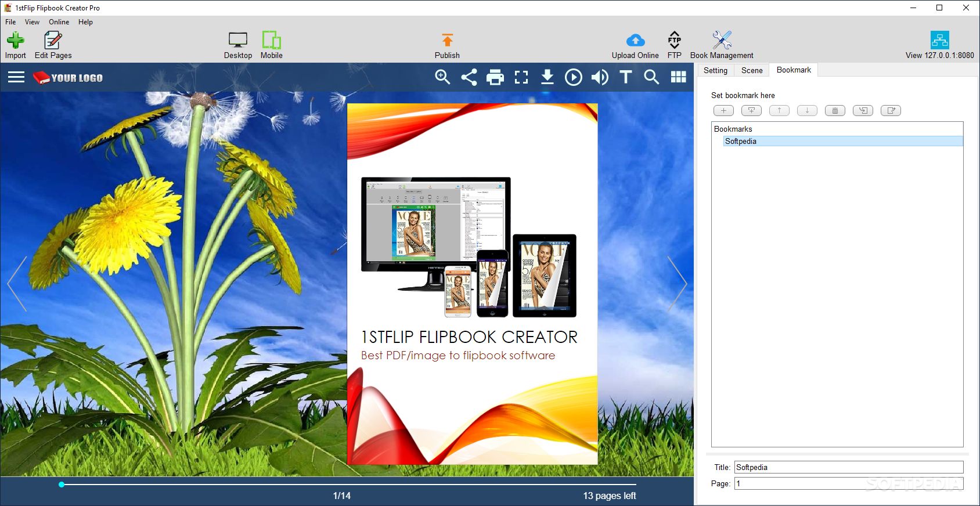Click the Title input field
This screenshot has width=980, height=506.
pyautogui.click(x=849, y=467)
